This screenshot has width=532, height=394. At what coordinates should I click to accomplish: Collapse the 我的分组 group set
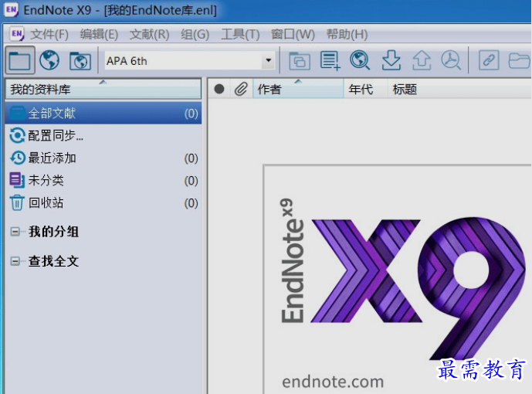[x=15, y=232]
